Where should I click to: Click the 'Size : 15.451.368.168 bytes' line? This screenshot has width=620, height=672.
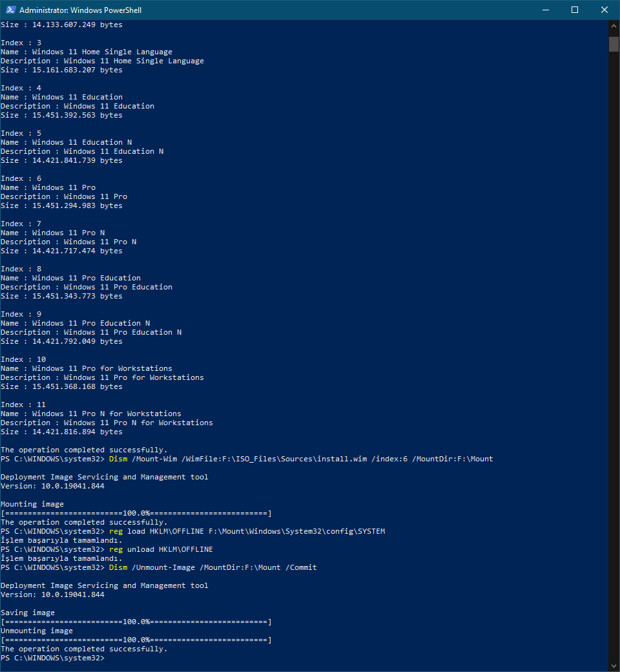(62, 386)
